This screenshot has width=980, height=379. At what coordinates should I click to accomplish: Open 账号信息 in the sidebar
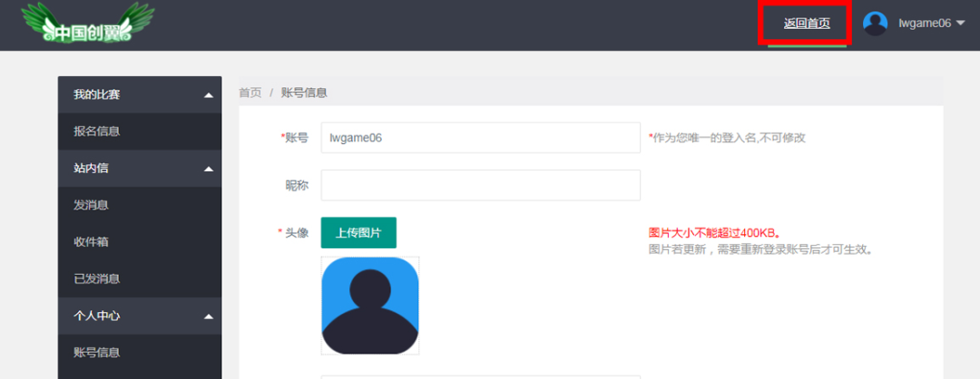pyautogui.click(x=140, y=352)
